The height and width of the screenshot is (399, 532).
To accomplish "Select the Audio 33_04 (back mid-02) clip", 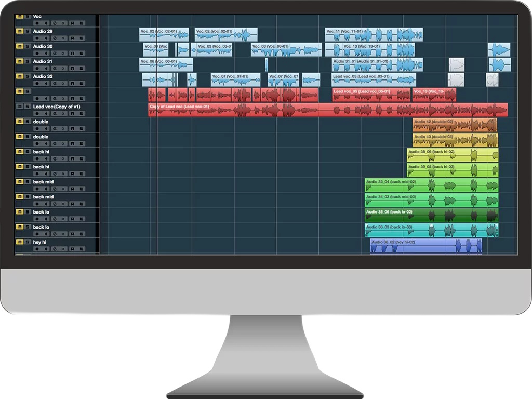I will pyautogui.click(x=431, y=185).
